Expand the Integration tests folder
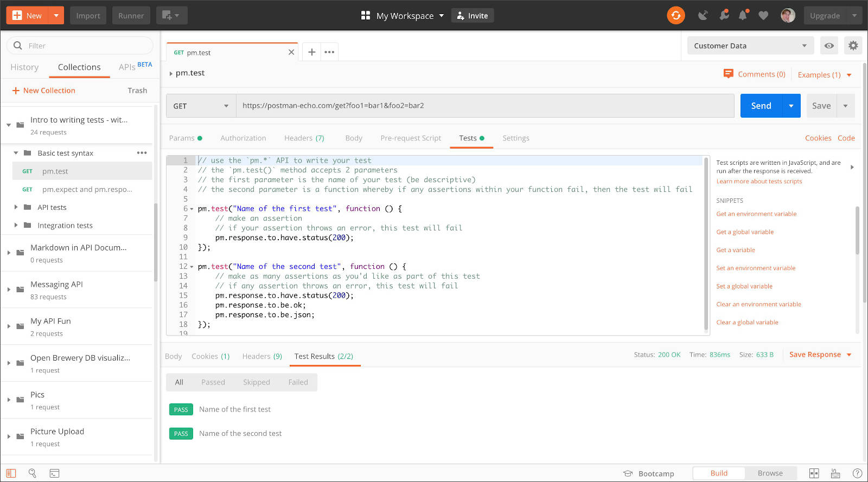 tap(16, 225)
